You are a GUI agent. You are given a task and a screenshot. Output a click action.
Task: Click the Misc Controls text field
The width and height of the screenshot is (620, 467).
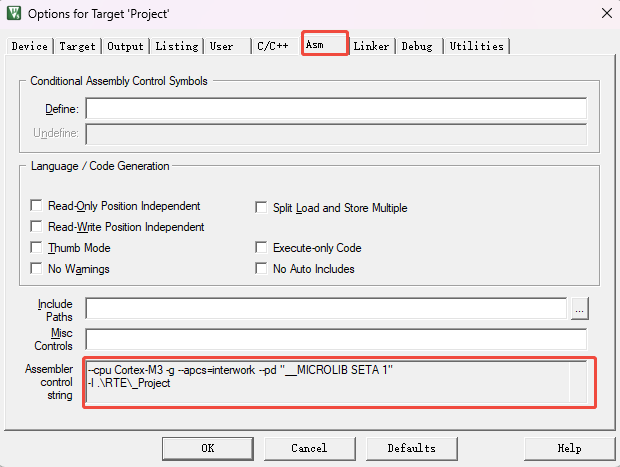pos(335,339)
